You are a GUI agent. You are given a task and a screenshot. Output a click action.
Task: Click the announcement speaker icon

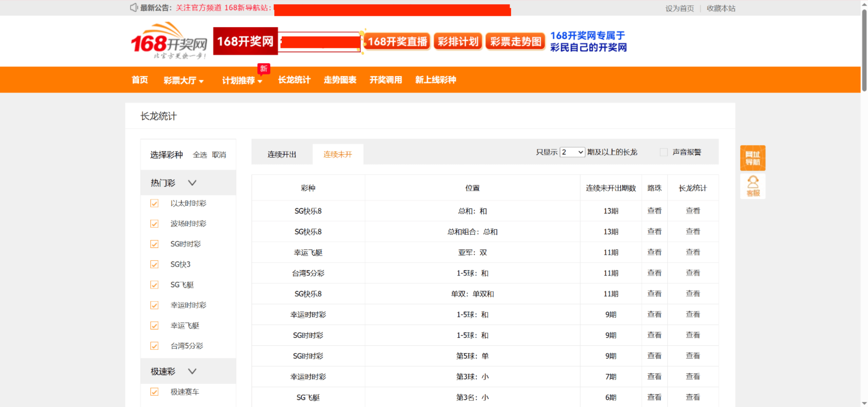click(134, 7)
